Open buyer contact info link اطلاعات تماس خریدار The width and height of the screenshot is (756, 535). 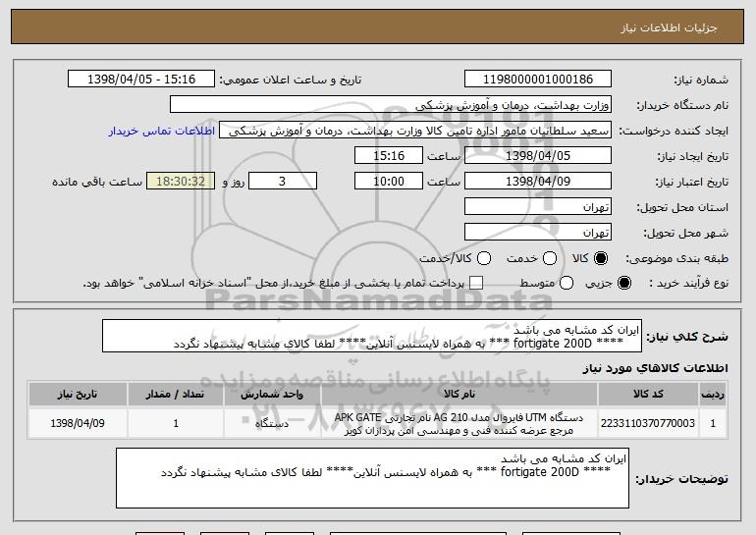click(162, 131)
